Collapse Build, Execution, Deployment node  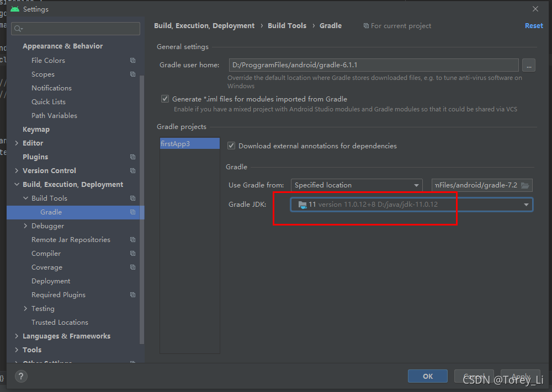(x=17, y=184)
